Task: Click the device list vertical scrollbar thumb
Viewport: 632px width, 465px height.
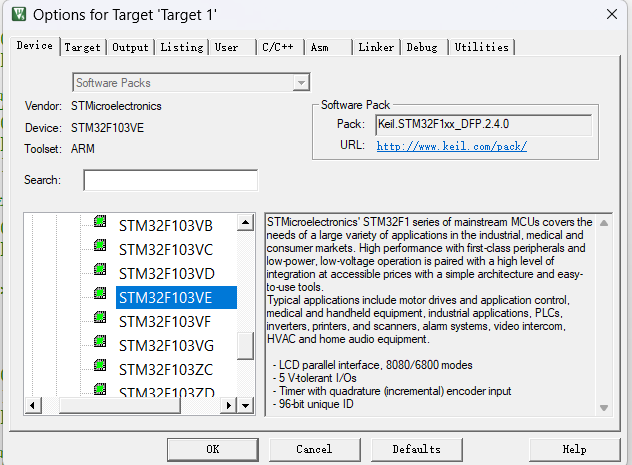Action: pos(245,346)
